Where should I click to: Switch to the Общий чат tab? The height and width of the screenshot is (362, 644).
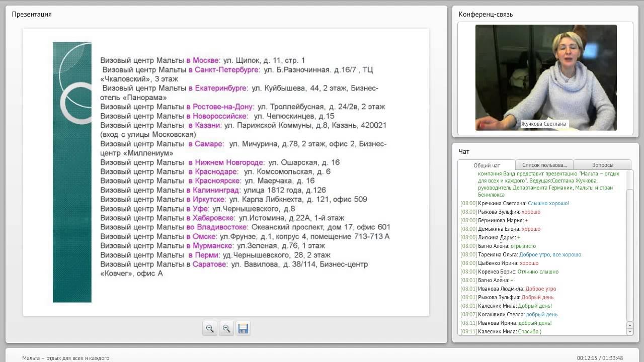(487, 165)
